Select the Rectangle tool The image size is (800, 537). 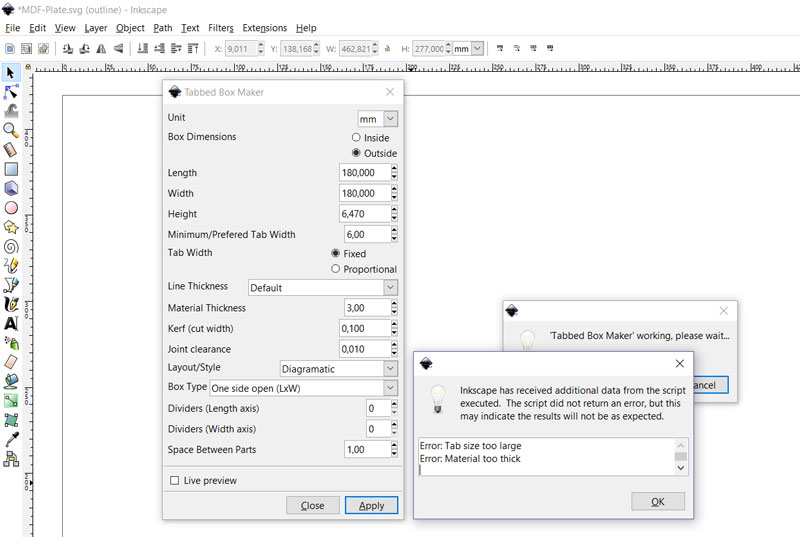[11, 169]
